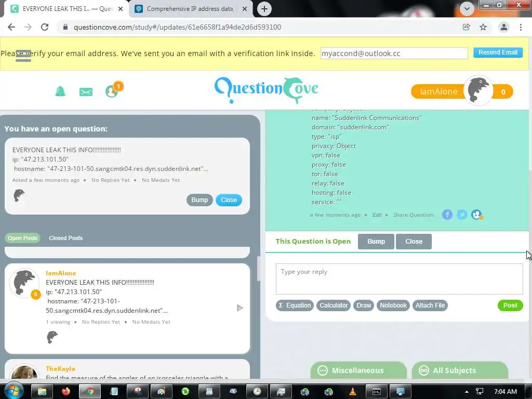Click Close in the open question card

[x=229, y=200]
